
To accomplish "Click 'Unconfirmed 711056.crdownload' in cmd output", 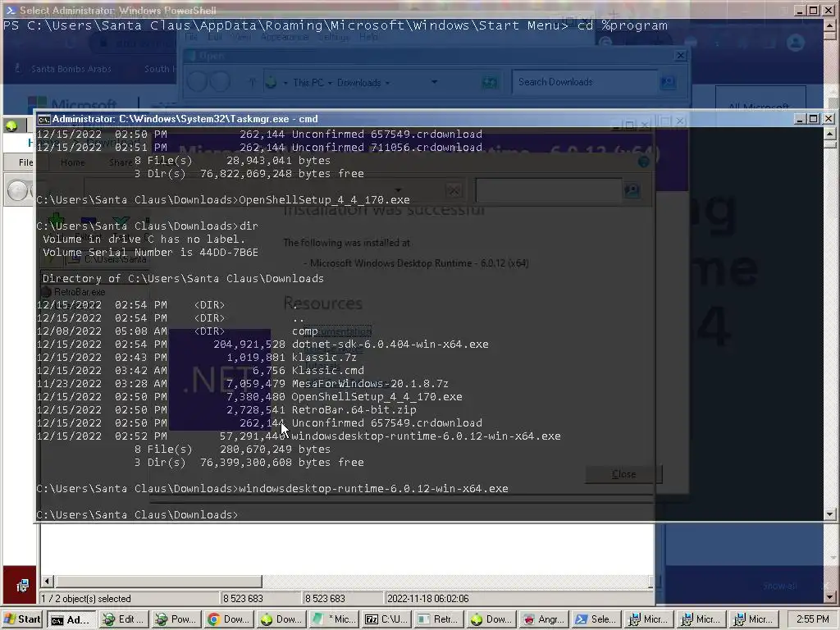I will pyautogui.click(x=387, y=148).
